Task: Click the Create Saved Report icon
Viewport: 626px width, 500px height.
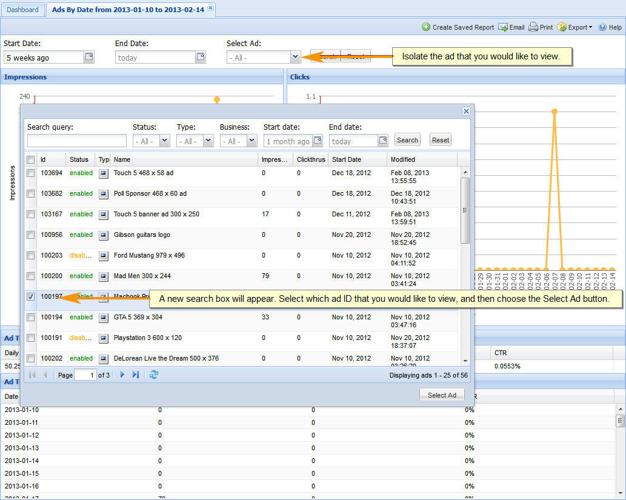Action: [x=426, y=27]
